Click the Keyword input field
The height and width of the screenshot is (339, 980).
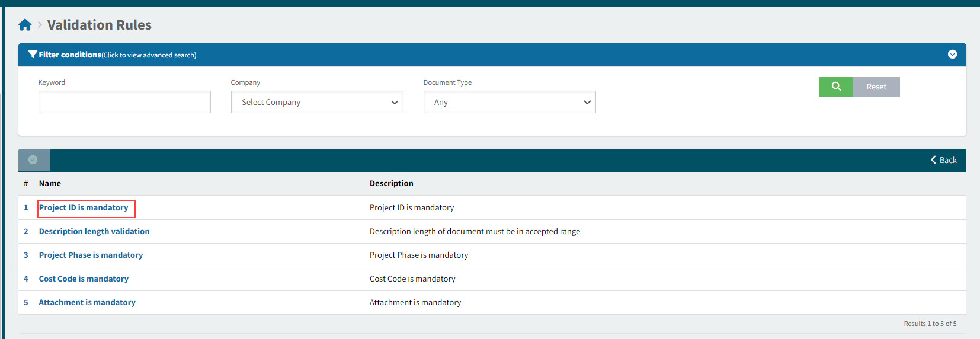124,102
